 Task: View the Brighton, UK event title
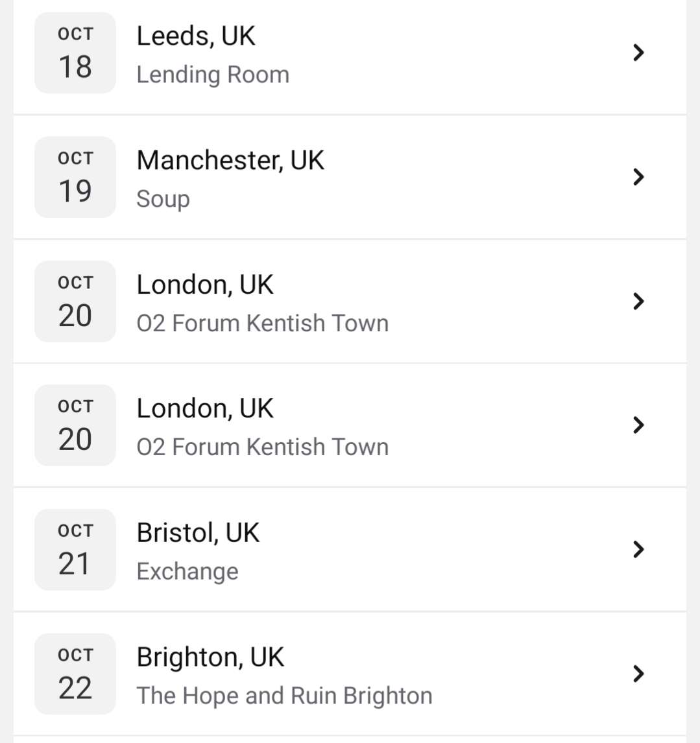[210, 657]
